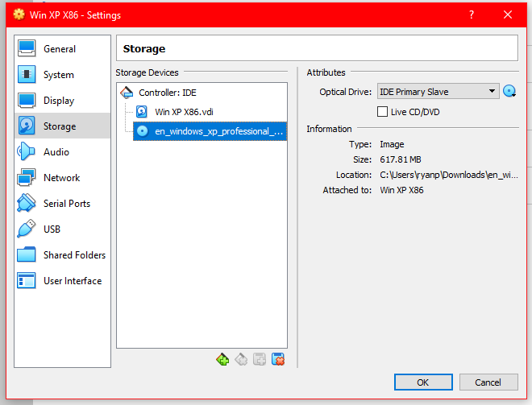Click the hard disk icon beside Win XP X86.vdi
Image resolution: width=532 pixels, height=405 pixels.
[142, 111]
